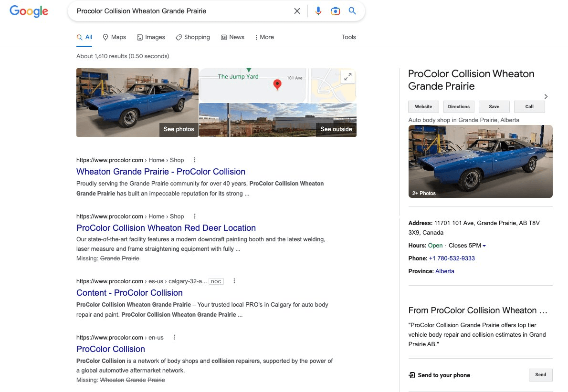
Task: Open the menu for the en-us result
Action: click(174, 337)
